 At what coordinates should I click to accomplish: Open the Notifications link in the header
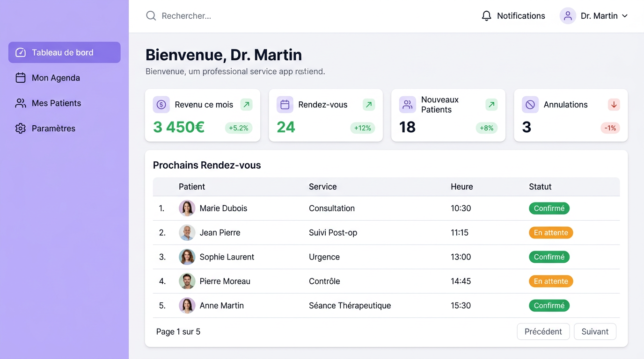(x=513, y=16)
